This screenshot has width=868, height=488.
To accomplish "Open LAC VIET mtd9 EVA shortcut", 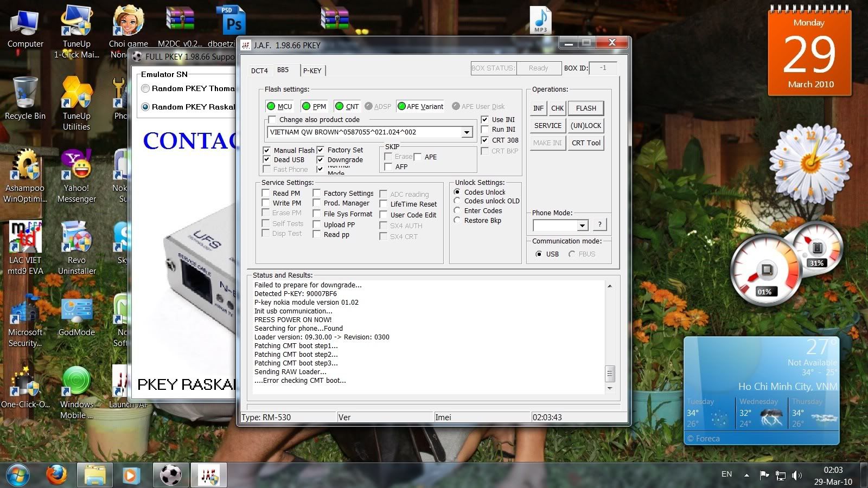I will tap(25, 248).
